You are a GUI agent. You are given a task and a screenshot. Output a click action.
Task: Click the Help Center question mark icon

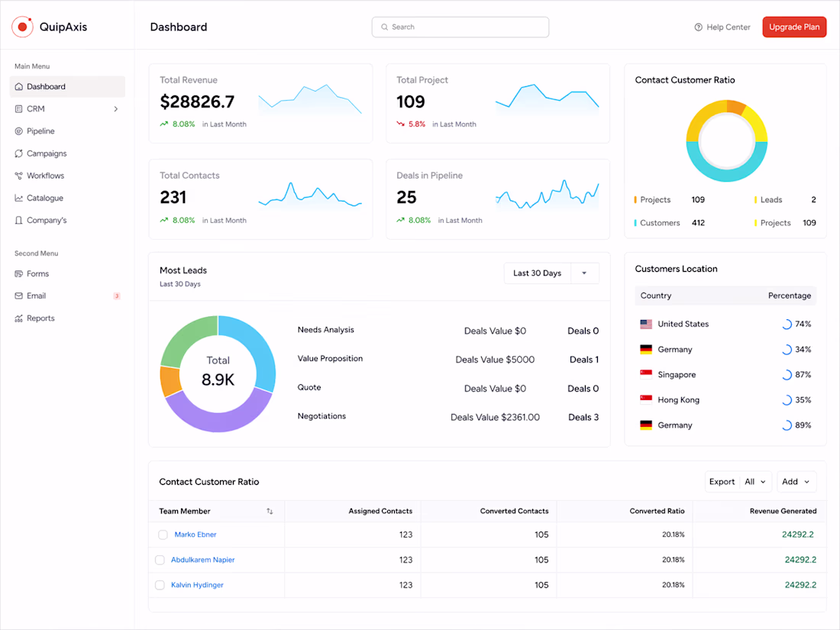[699, 27]
